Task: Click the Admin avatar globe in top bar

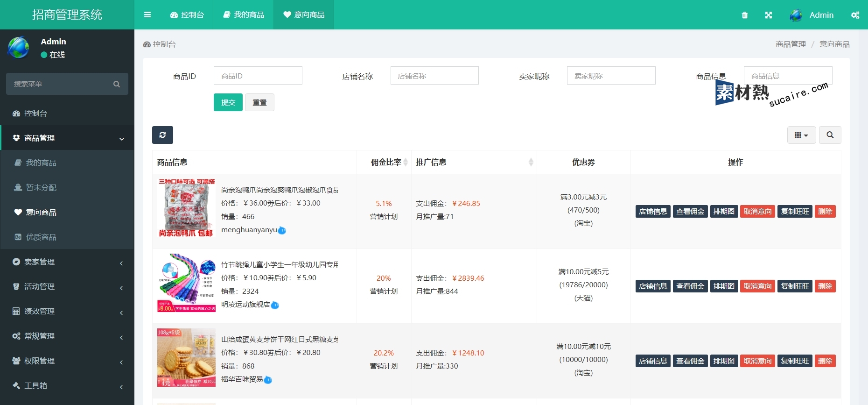Action: point(796,15)
